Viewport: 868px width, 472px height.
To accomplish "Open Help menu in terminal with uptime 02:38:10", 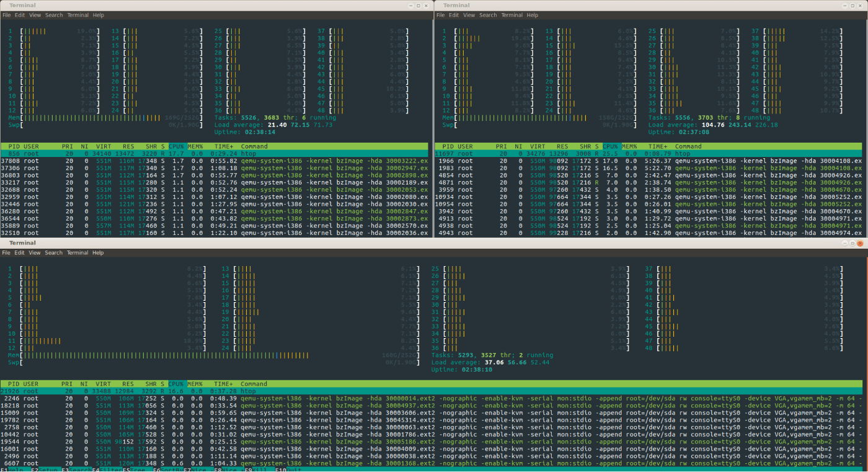I will point(98,252).
